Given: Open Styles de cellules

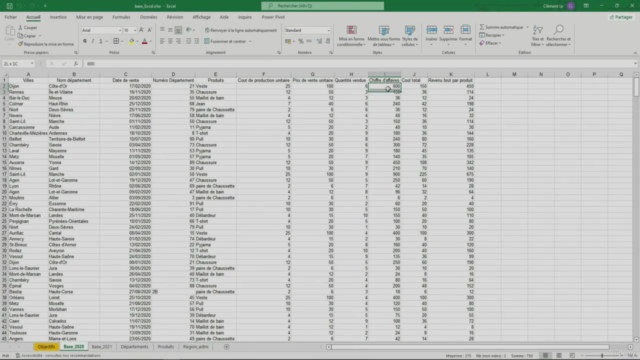Looking at the screenshot, I should (410, 36).
